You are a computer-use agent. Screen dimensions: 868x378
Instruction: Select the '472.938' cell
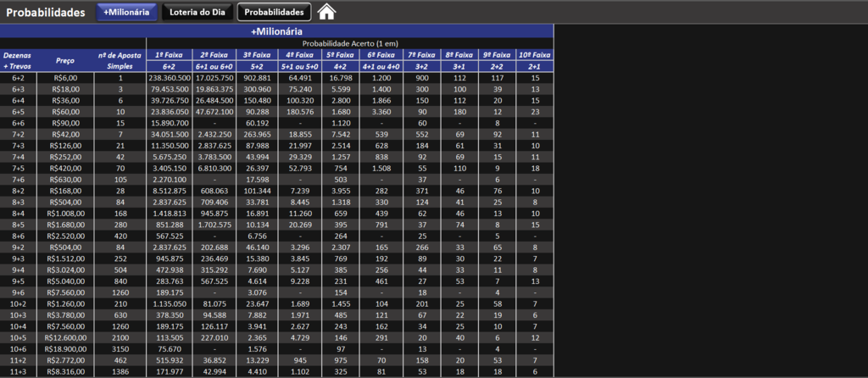(170, 270)
